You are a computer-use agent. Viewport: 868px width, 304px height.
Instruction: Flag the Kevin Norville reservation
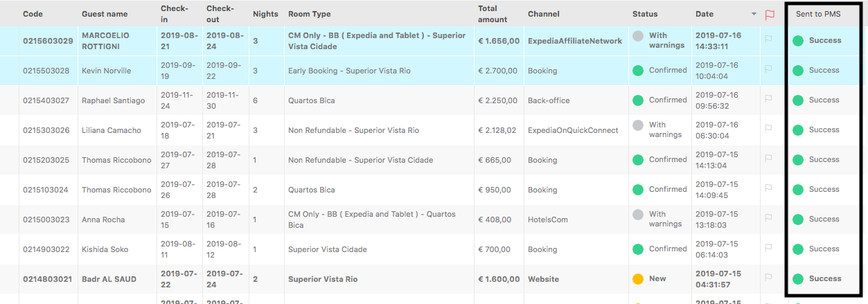768,69
